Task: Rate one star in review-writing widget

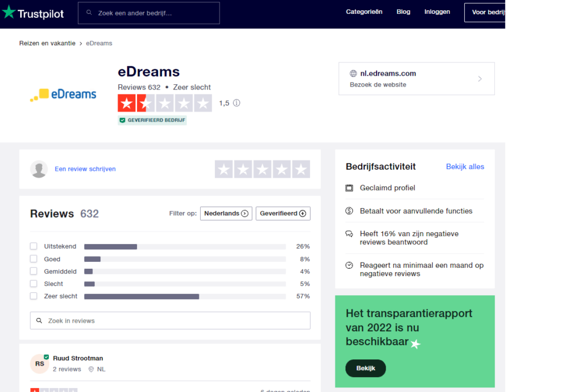Action: tap(224, 169)
